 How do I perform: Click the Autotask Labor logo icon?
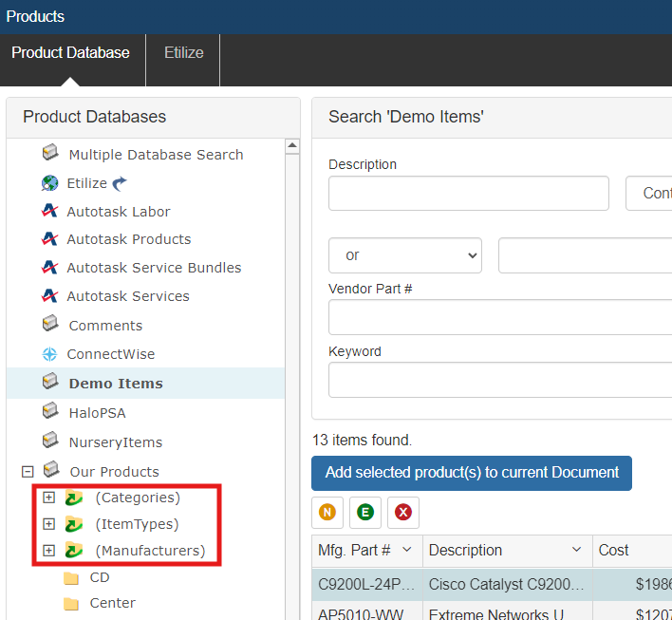(x=49, y=211)
